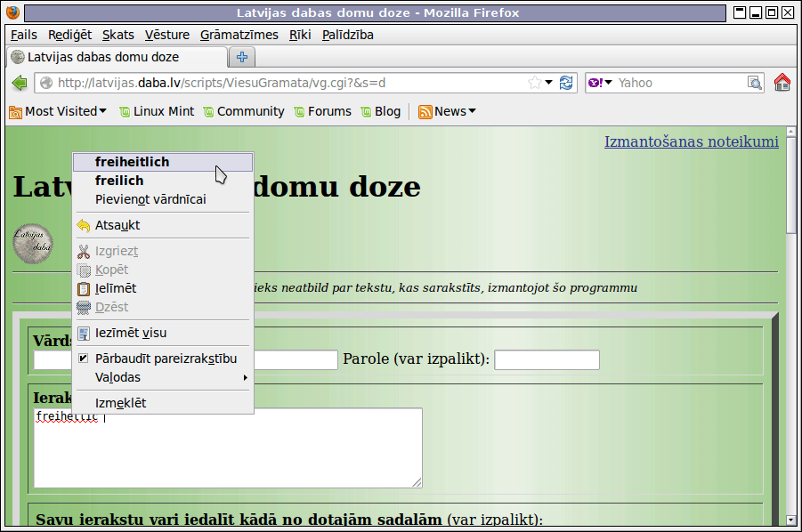The image size is (802, 532).
Task: Open the Skats menu
Action: click(x=118, y=35)
